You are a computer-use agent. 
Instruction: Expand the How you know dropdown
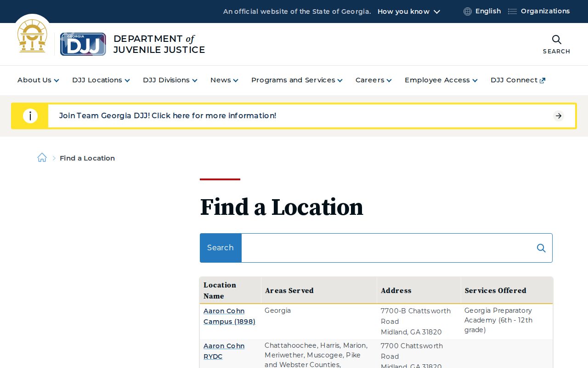409,11
